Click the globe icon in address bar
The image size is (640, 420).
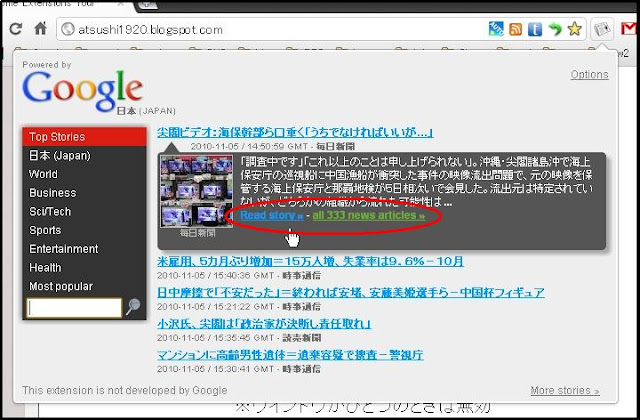[68, 29]
